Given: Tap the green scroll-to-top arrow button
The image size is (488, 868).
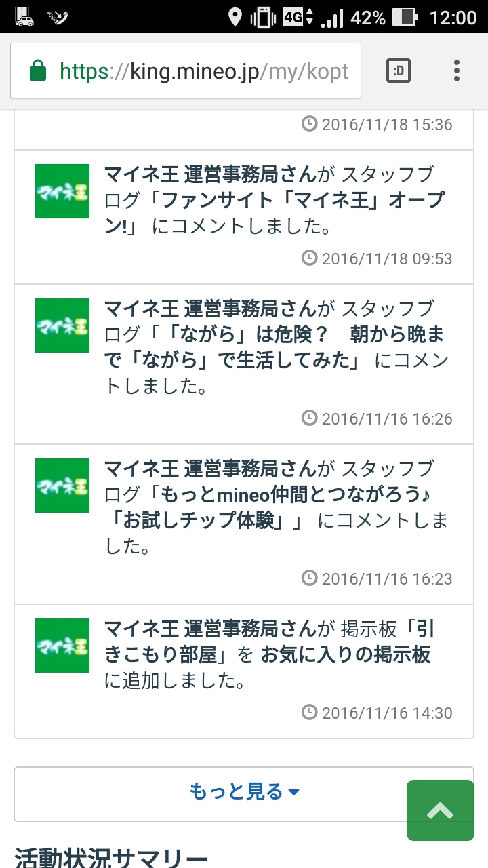Looking at the screenshot, I should pos(440,810).
